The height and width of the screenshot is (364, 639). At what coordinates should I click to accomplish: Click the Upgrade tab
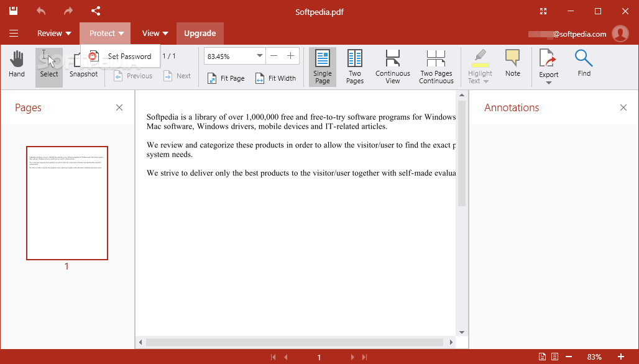tap(200, 34)
